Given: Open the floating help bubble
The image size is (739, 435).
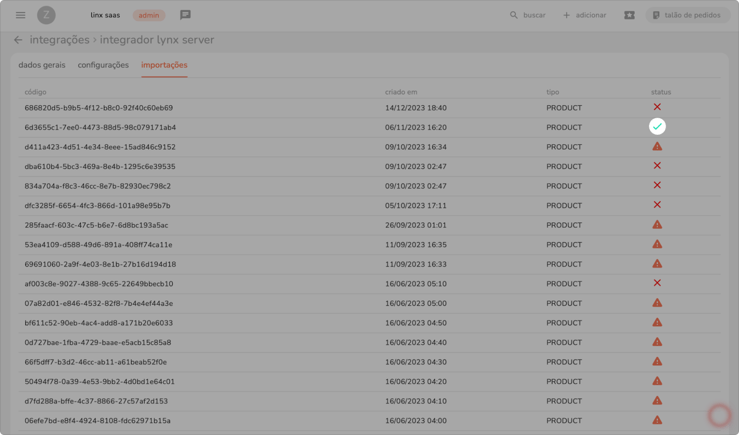Looking at the screenshot, I should (719, 415).
